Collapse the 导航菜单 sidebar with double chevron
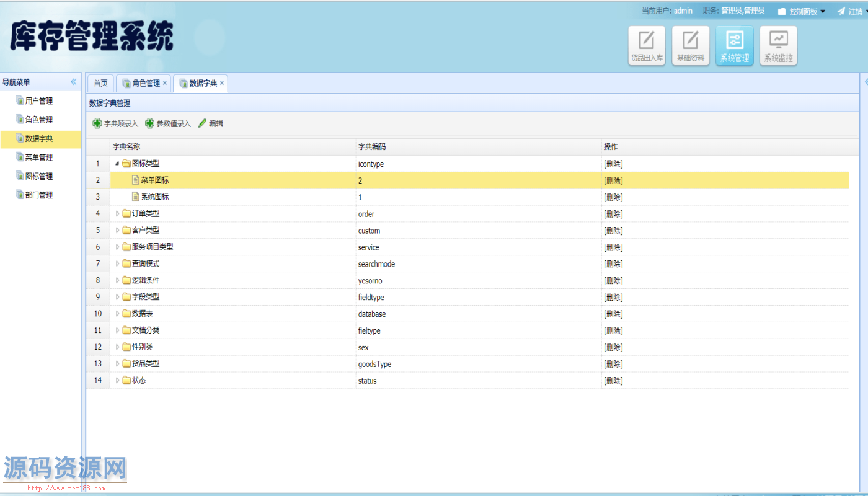This screenshot has height=496, width=868. coord(74,82)
